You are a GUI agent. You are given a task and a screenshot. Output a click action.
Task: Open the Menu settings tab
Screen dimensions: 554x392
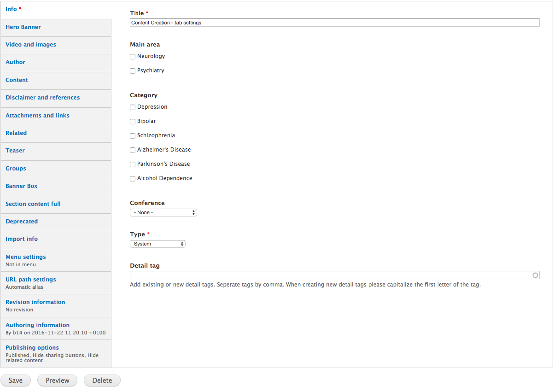click(x=26, y=257)
